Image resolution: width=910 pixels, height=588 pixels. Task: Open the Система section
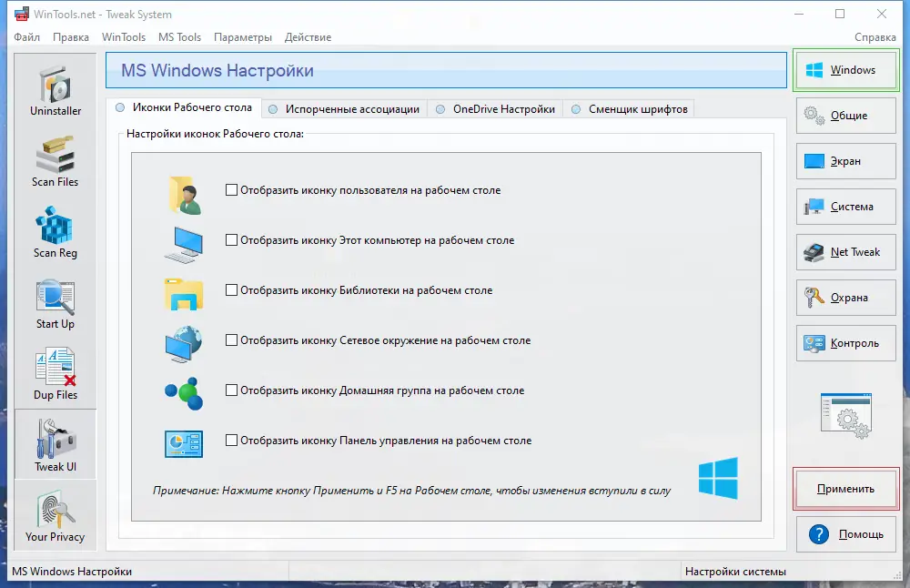coord(846,207)
